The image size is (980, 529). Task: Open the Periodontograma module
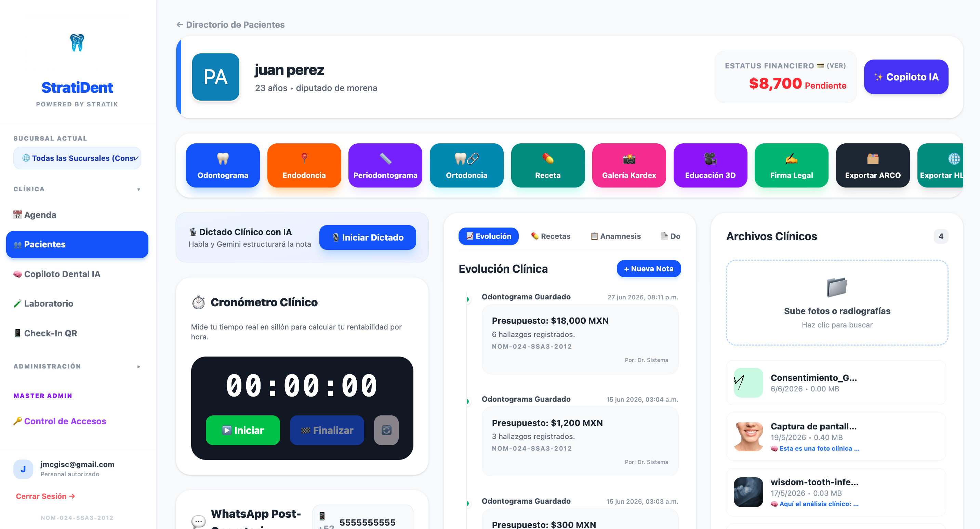(x=385, y=165)
